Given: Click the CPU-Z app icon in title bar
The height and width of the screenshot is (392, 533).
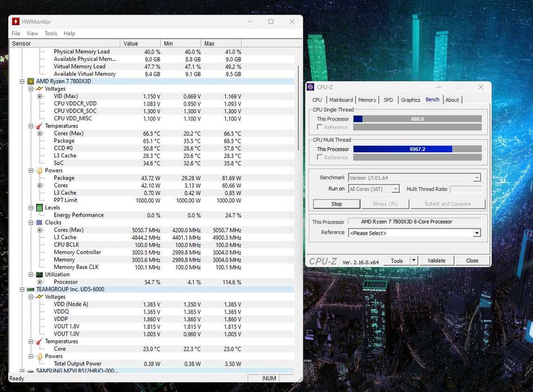Looking at the screenshot, I should (x=310, y=87).
